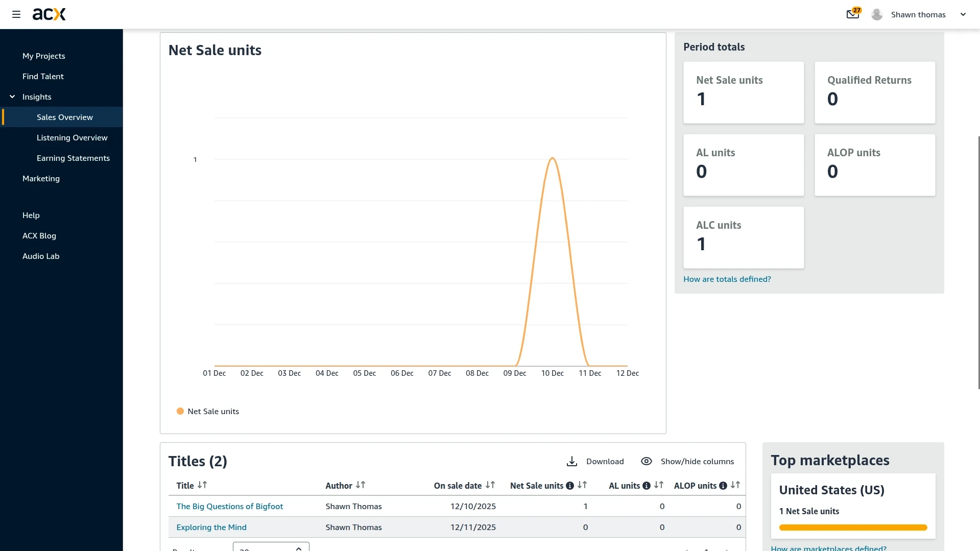Sort the table by Author column
The image size is (980, 551).
[361, 485]
